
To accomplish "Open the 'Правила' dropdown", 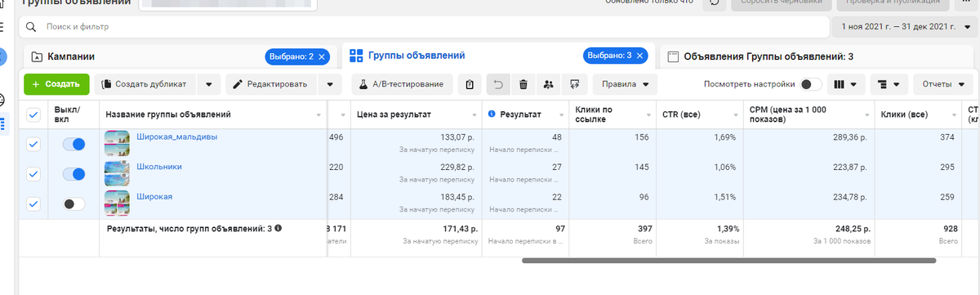I will tap(626, 84).
